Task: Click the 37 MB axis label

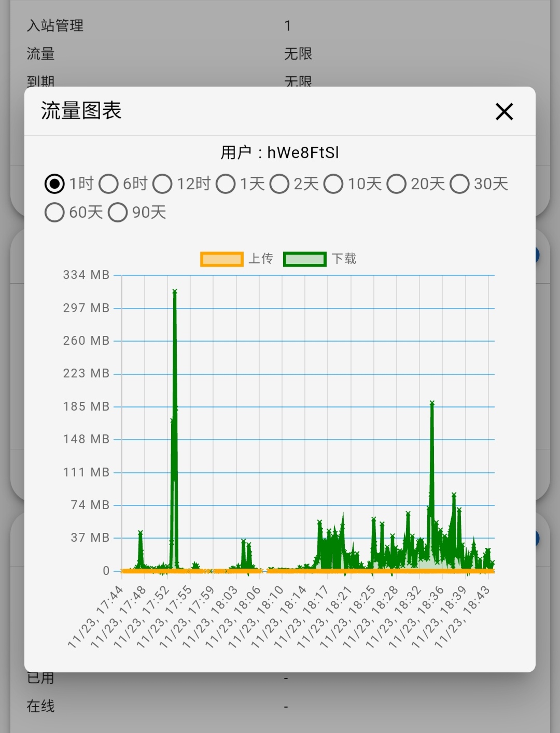Action: [x=90, y=538]
